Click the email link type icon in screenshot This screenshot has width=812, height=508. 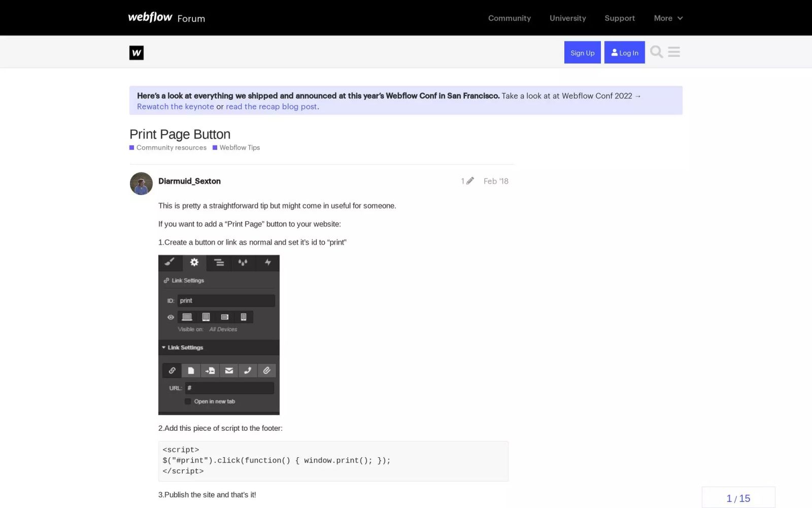229,370
